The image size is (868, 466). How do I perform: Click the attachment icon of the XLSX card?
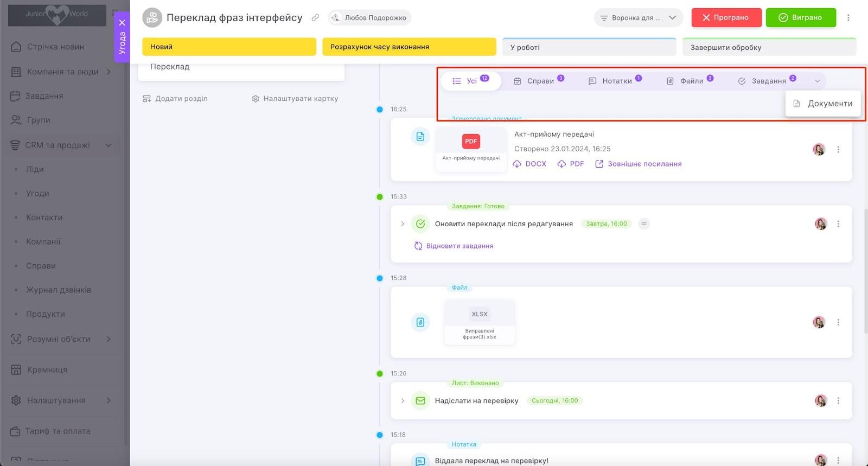tap(420, 322)
